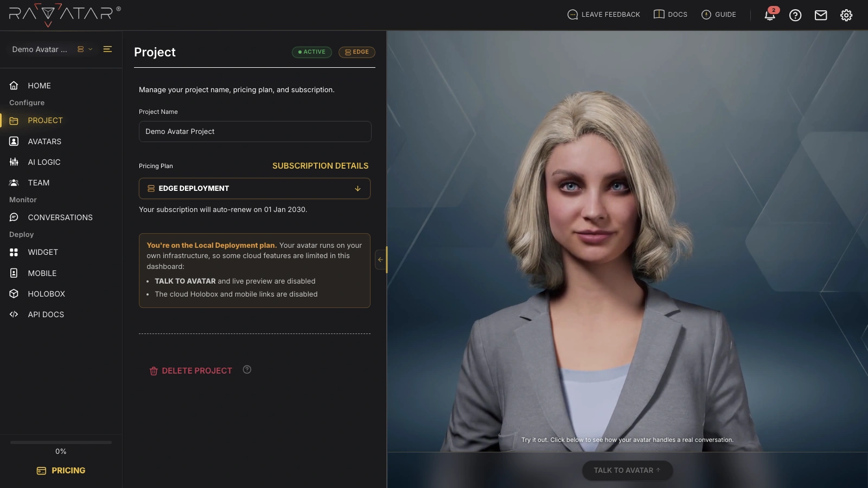Open the Avatars section
Viewport: 868px width, 488px height.
pos(44,142)
